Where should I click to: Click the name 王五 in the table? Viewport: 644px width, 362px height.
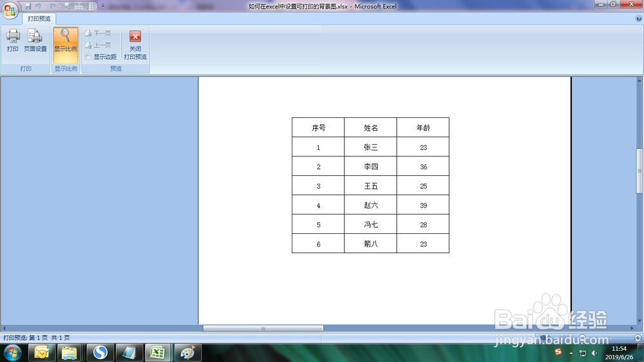click(x=370, y=186)
